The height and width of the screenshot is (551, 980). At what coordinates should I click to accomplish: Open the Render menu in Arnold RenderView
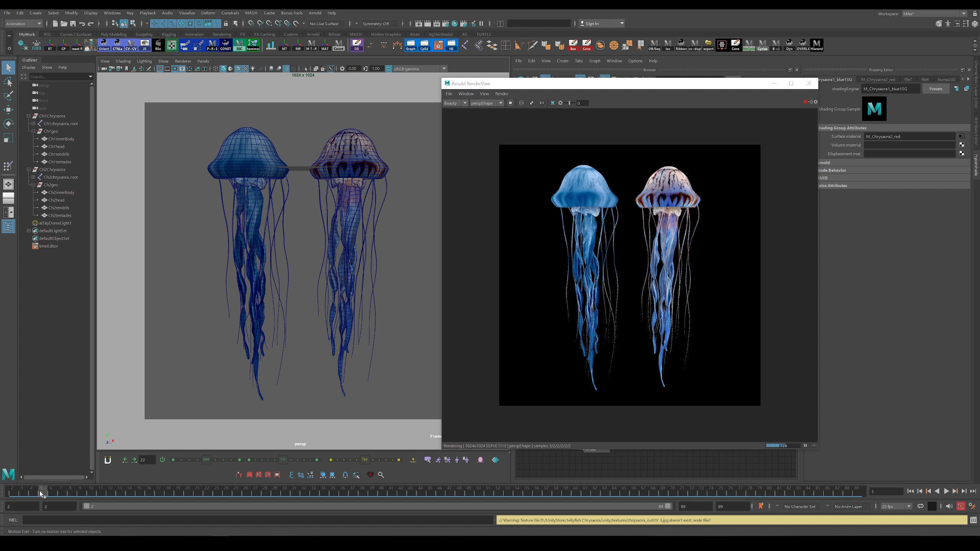click(501, 93)
